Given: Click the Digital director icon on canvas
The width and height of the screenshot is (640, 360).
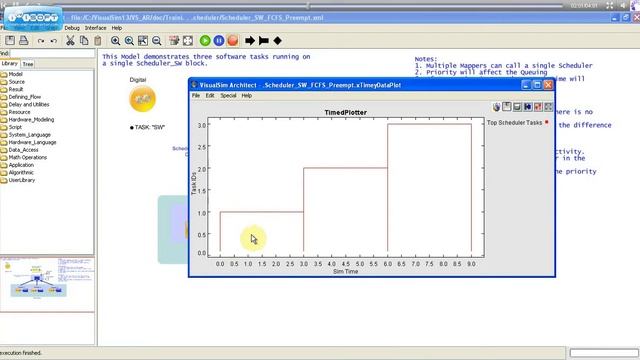Looking at the screenshot, I should (142, 99).
